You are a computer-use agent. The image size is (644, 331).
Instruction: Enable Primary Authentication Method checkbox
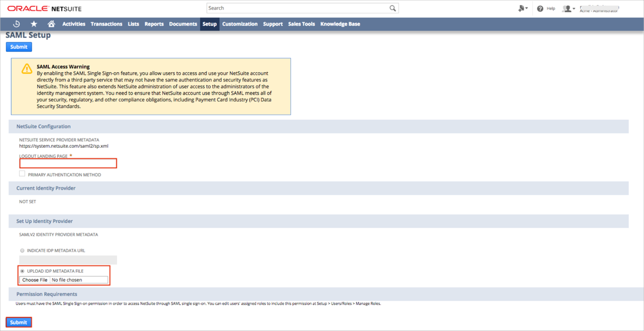coord(22,174)
